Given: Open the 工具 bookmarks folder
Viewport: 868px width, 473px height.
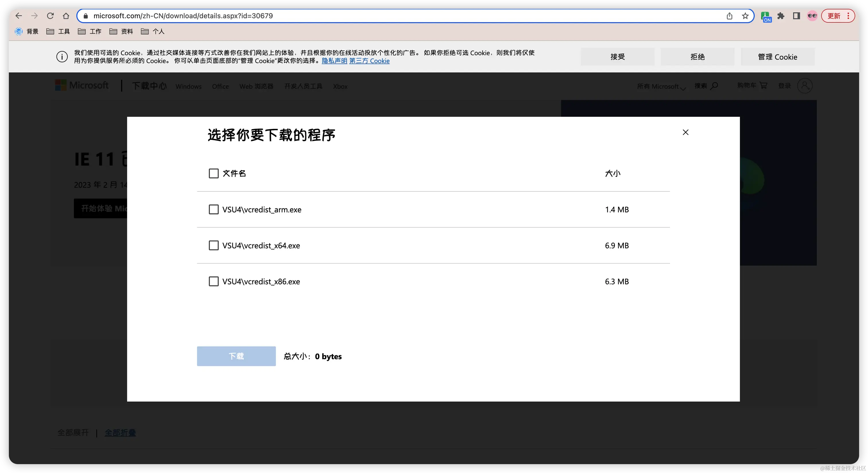Looking at the screenshot, I should click(58, 31).
